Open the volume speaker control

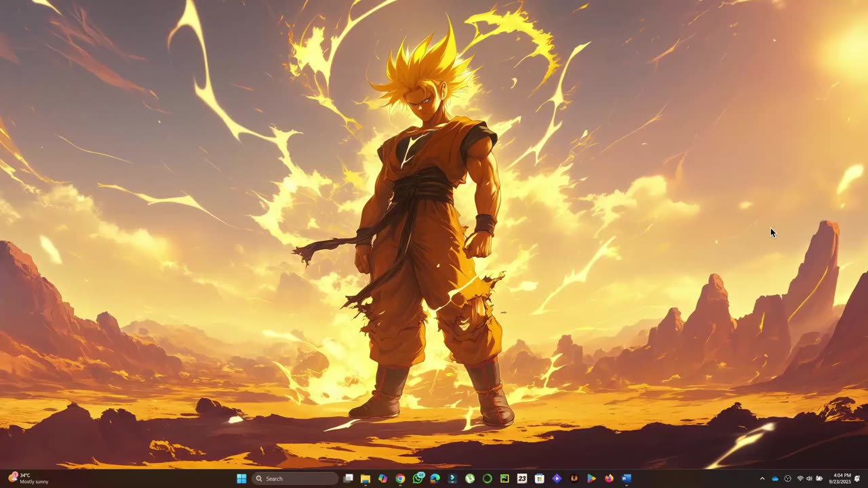pyautogui.click(x=809, y=479)
